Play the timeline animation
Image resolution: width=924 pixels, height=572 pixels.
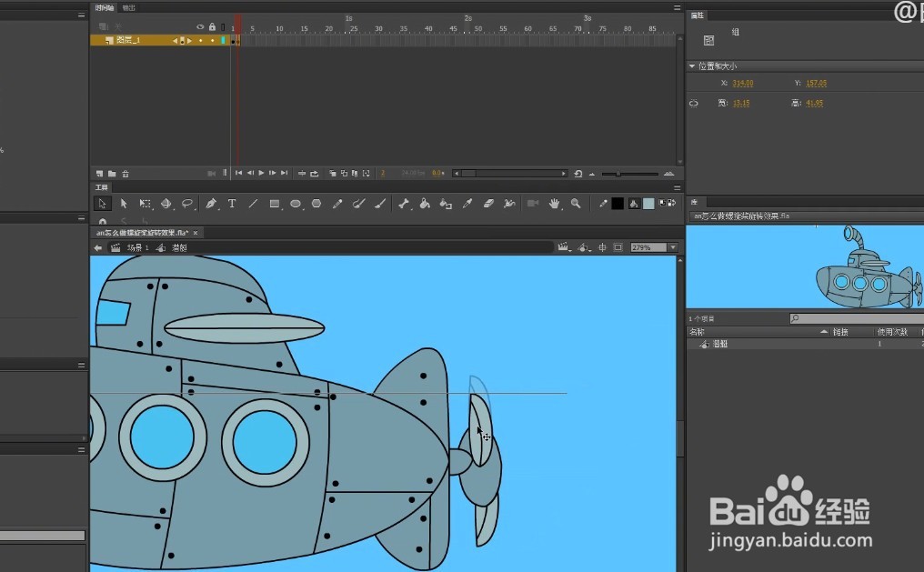coord(261,173)
